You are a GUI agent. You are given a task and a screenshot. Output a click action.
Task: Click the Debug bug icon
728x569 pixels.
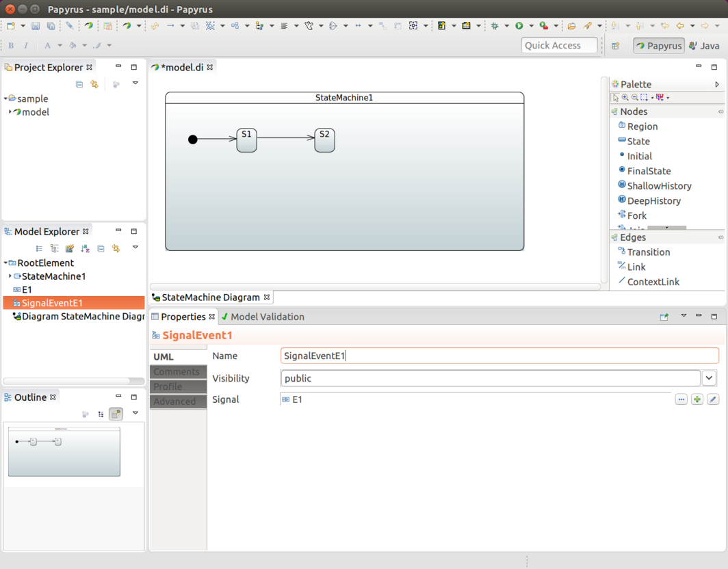coord(495,26)
